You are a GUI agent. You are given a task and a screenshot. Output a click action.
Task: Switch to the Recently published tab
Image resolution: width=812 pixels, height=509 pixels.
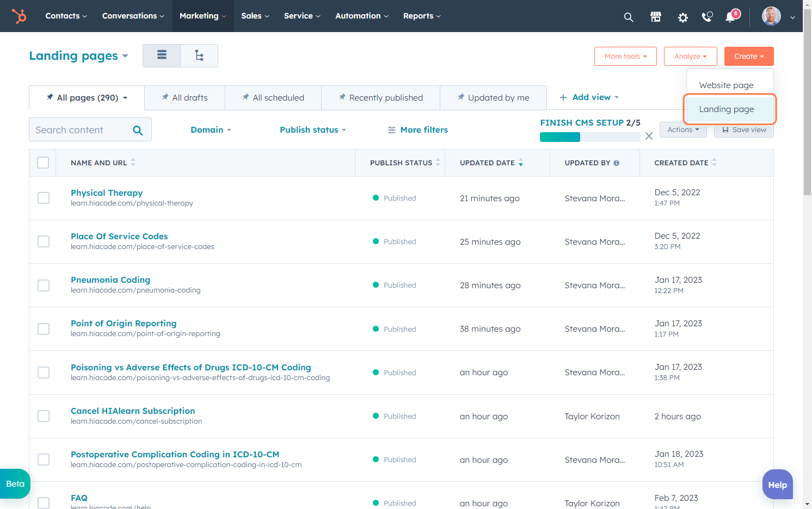pos(380,98)
